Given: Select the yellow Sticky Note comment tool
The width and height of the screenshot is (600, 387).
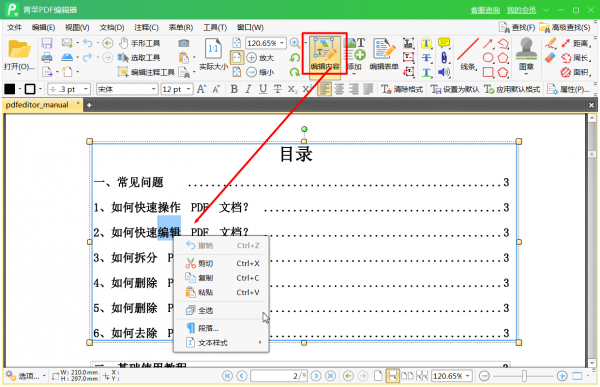Looking at the screenshot, I should pyautogui.click(x=444, y=43).
